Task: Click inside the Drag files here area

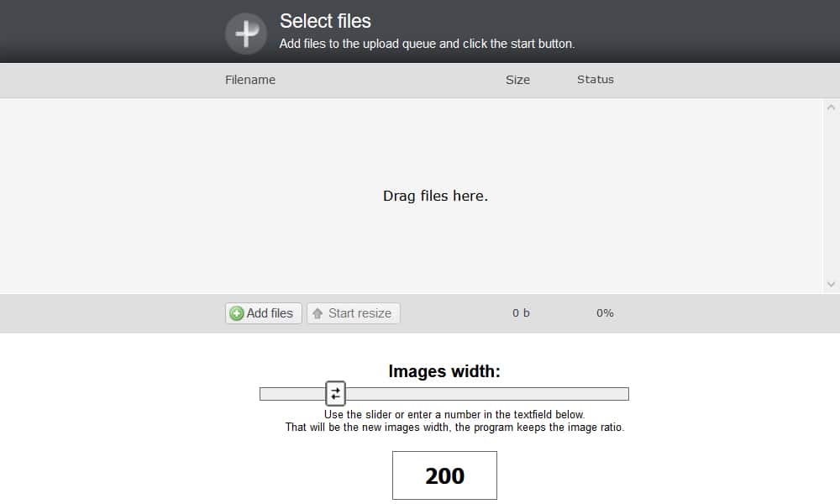Action: point(435,196)
